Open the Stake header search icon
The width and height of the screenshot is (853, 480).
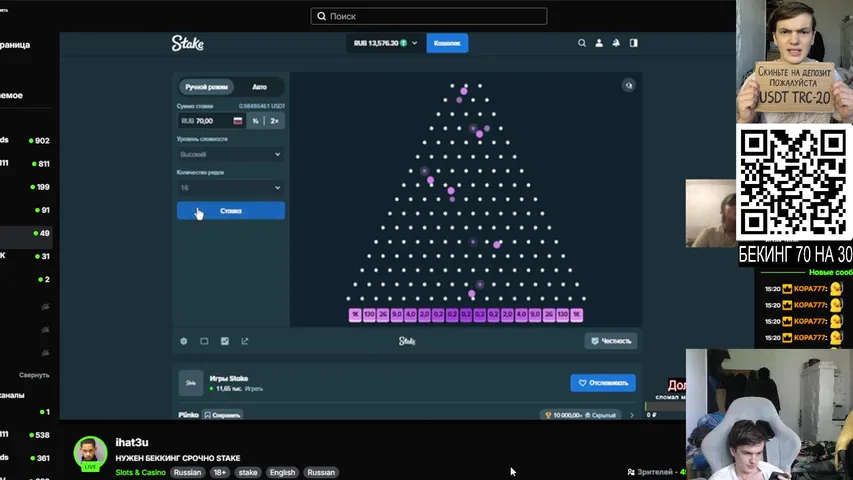582,43
